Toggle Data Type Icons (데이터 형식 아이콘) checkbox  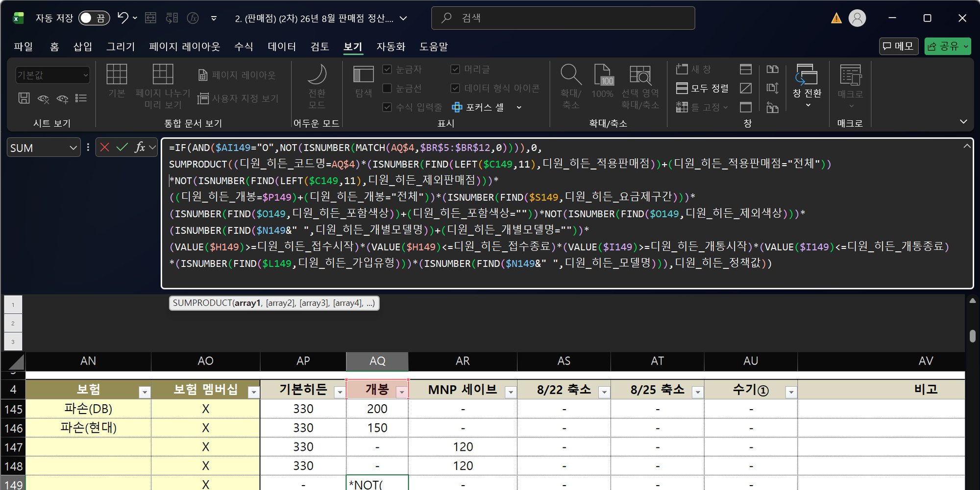(455, 88)
